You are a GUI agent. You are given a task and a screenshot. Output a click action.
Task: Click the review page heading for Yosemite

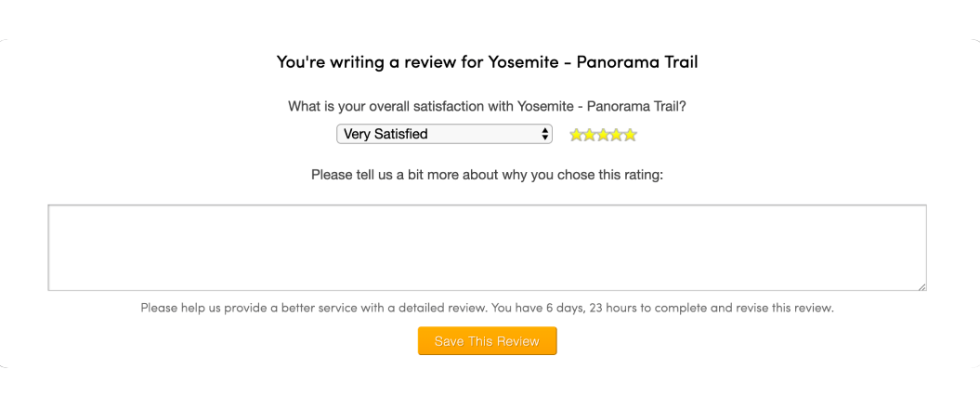pyautogui.click(x=487, y=62)
